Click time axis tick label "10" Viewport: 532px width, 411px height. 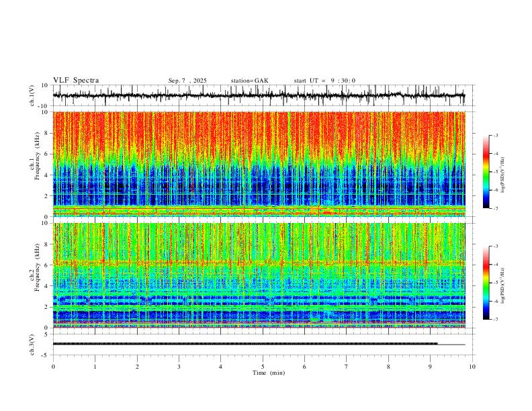point(472,367)
